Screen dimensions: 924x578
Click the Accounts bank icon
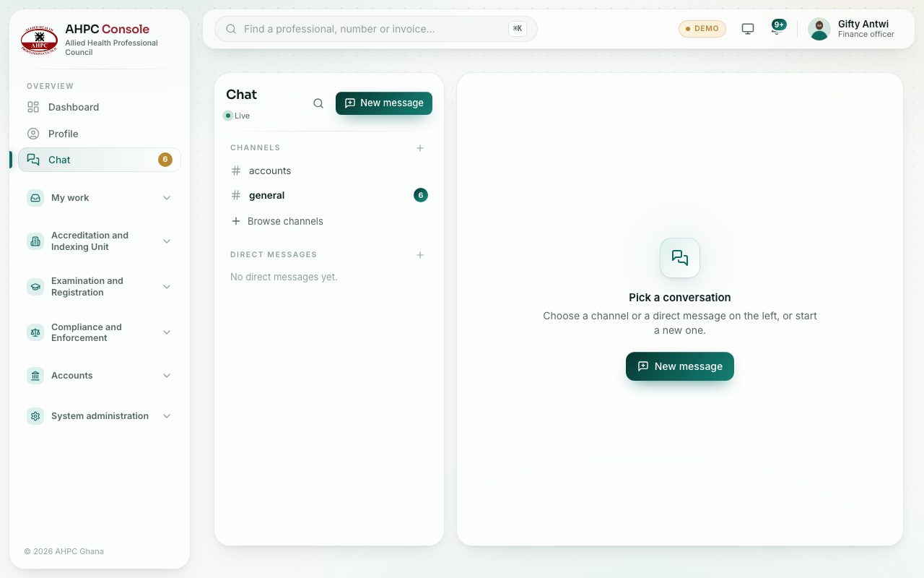(35, 376)
